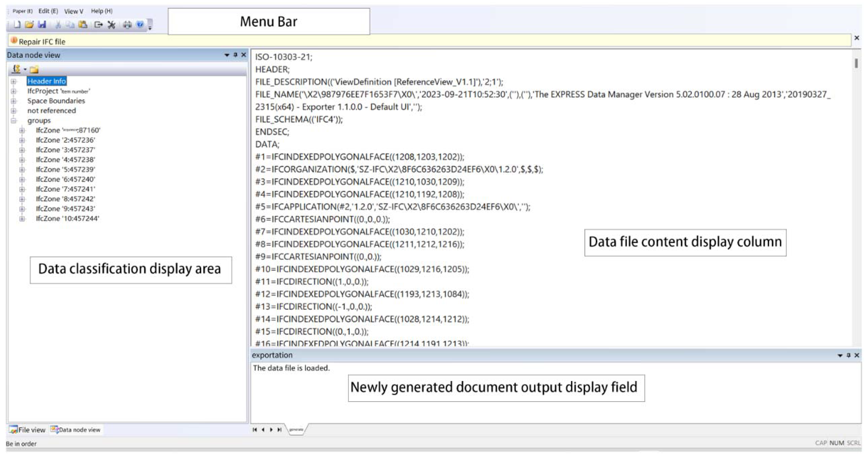Save using the blue floppy disk icon

[42, 24]
